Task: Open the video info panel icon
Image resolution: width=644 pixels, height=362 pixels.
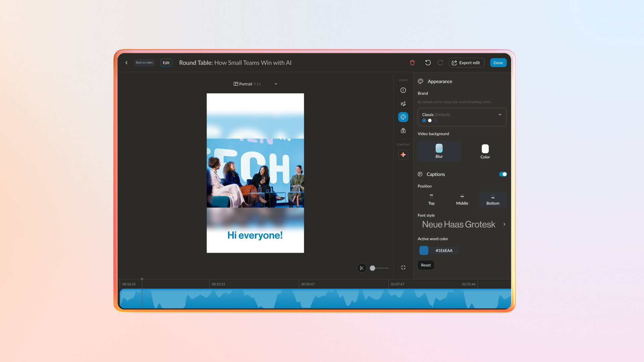Action: click(x=403, y=90)
